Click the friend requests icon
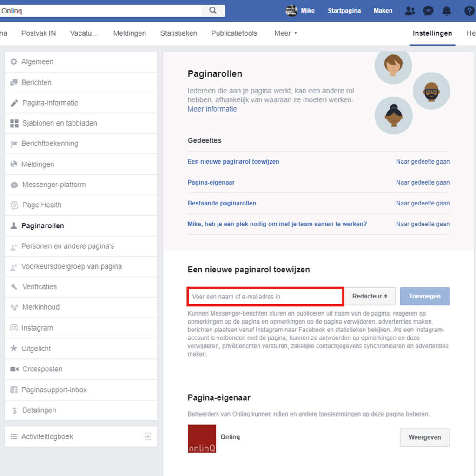 (x=410, y=11)
